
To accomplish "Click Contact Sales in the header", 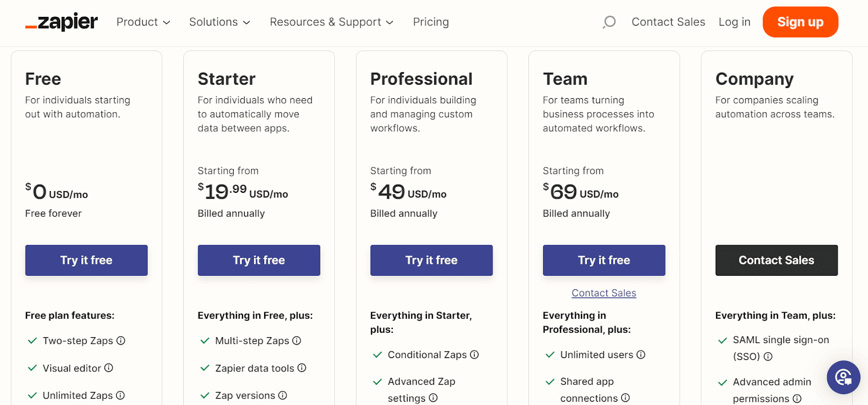I will click(x=668, y=22).
